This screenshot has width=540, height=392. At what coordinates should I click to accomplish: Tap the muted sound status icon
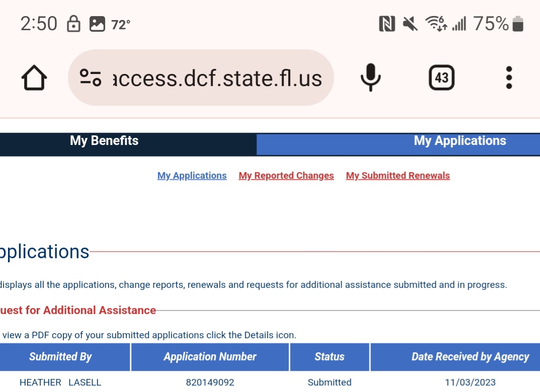tap(410, 24)
